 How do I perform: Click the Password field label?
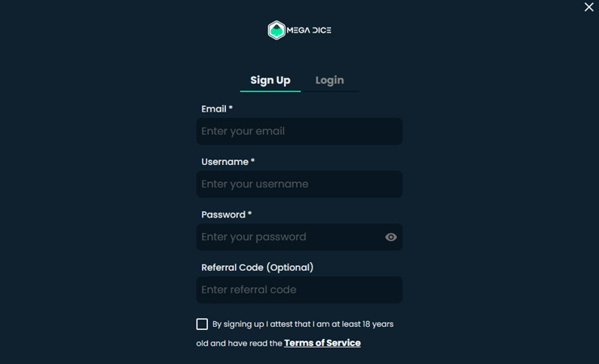[223, 215]
